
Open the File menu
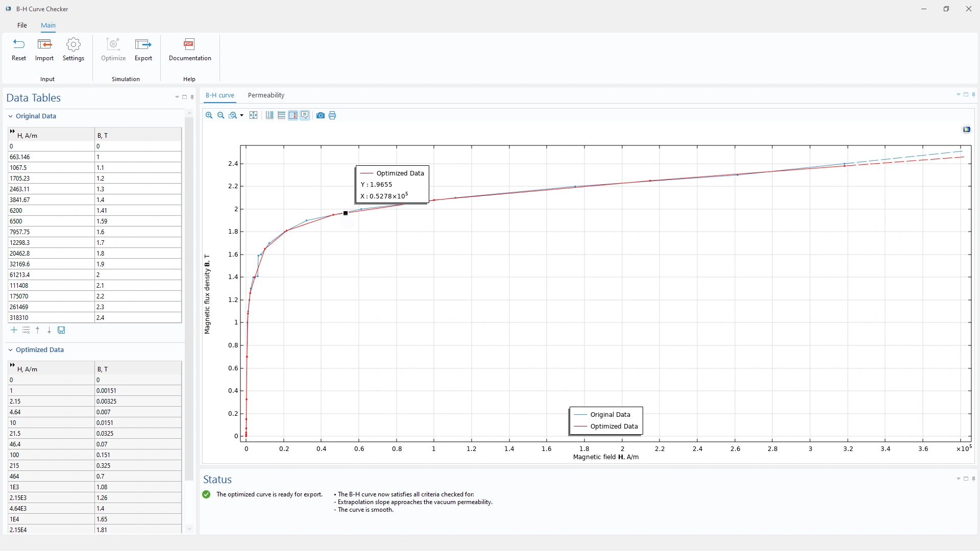tap(22, 25)
